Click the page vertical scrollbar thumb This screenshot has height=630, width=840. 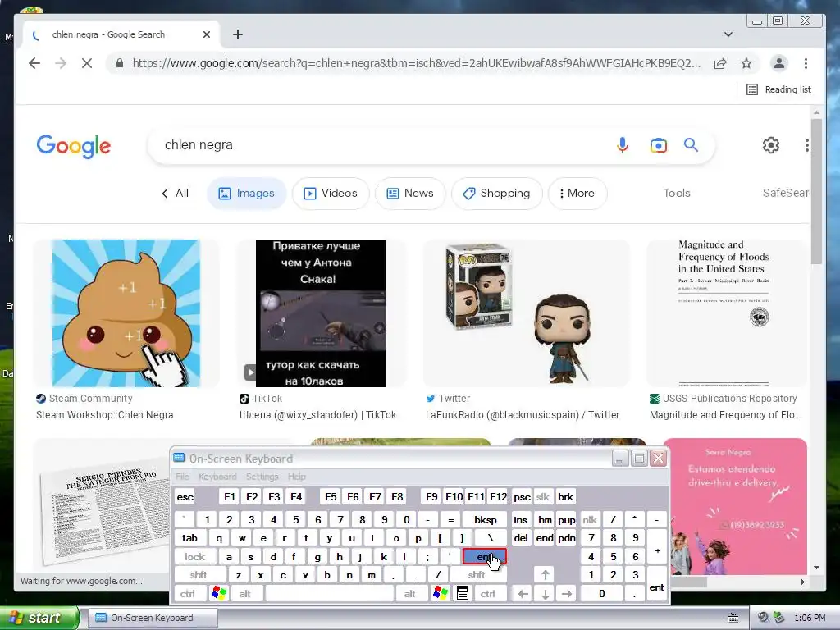(x=816, y=191)
